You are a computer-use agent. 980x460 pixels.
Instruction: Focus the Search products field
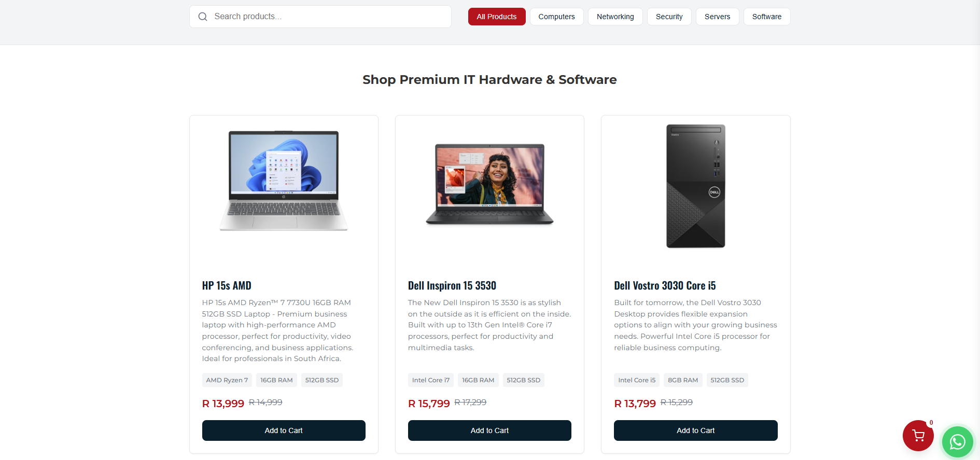(320, 17)
